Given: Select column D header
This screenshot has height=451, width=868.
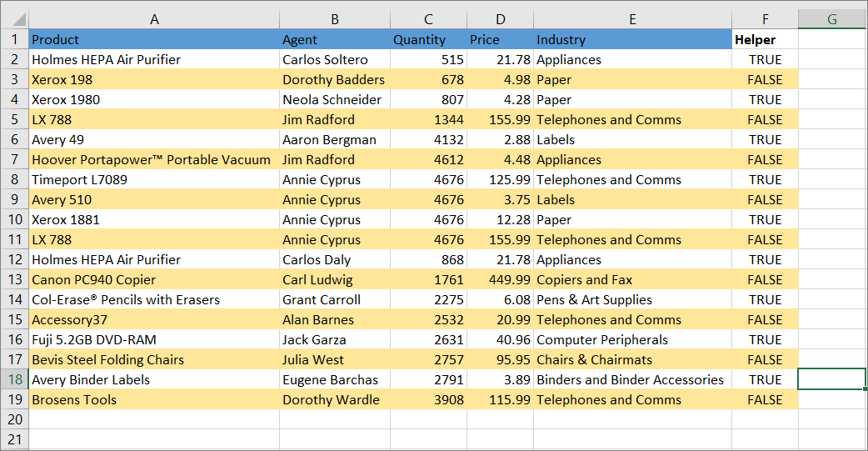Looking at the screenshot, I should pos(501,19).
